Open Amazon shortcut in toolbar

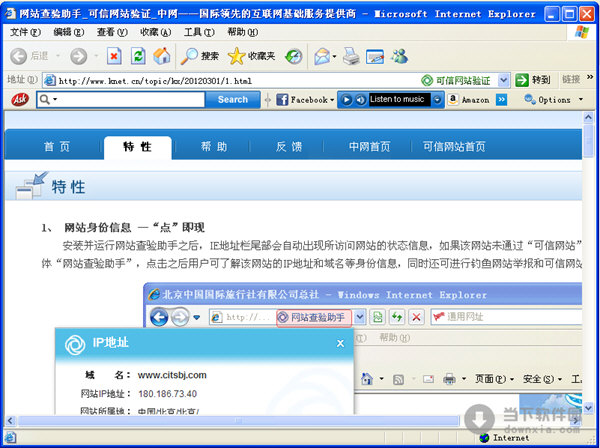(x=469, y=100)
